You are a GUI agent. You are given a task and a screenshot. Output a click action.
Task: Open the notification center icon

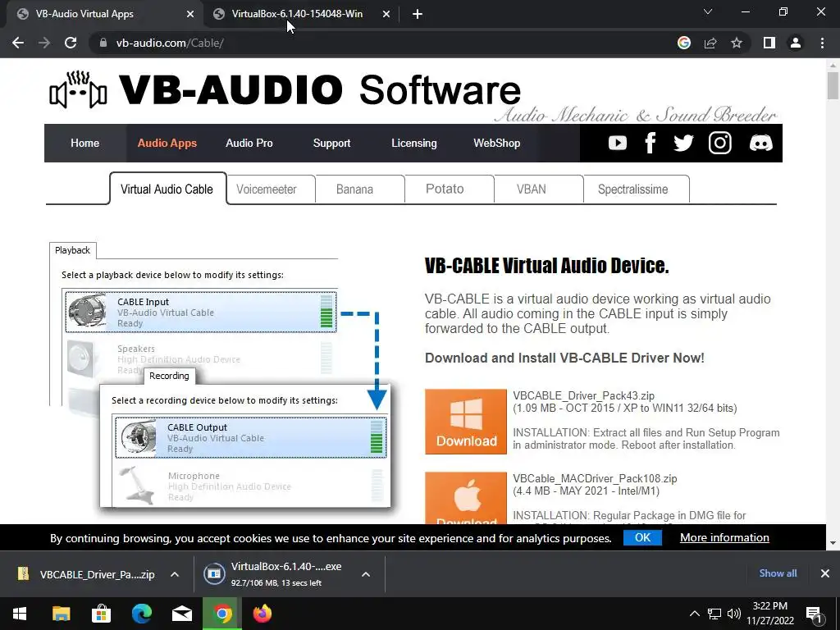pyautogui.click(x=813, y=614)
